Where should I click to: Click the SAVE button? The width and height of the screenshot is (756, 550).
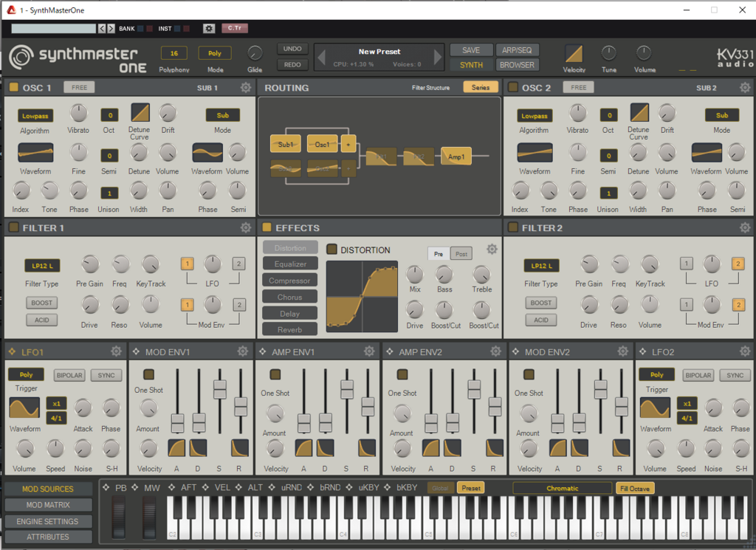[471, 50]
